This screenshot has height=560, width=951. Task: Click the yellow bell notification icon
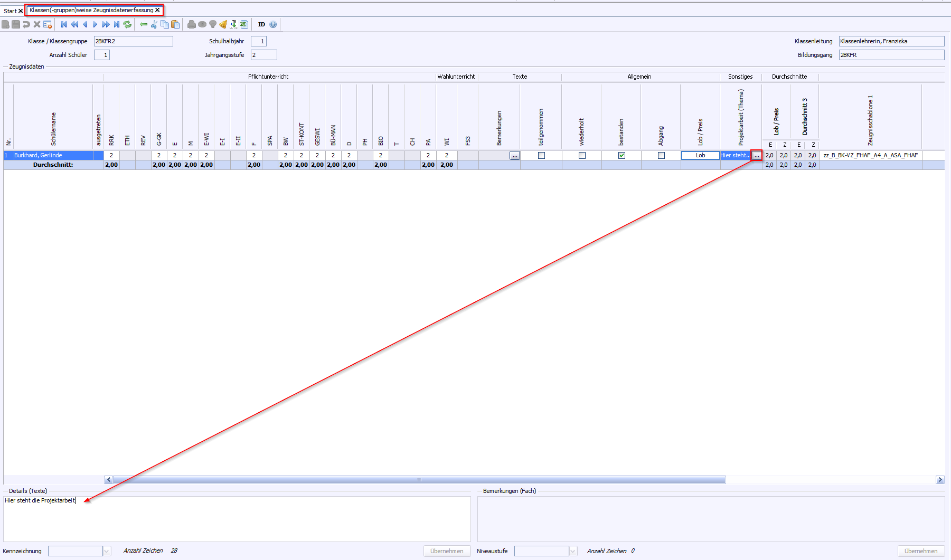point(223,24)
